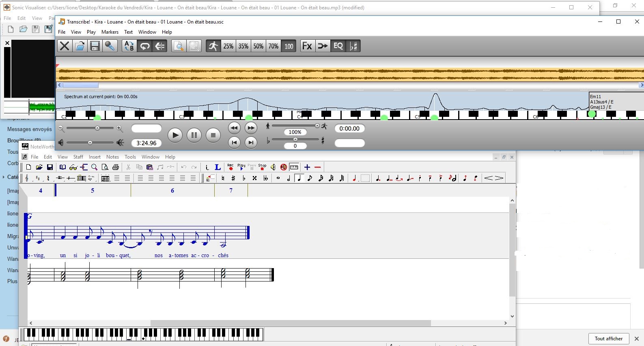Image resolution: width=644 pixels, height=346 pixels.
Task: Open the Text menu in Transcribe!
Action: click(x=128, y=32)
